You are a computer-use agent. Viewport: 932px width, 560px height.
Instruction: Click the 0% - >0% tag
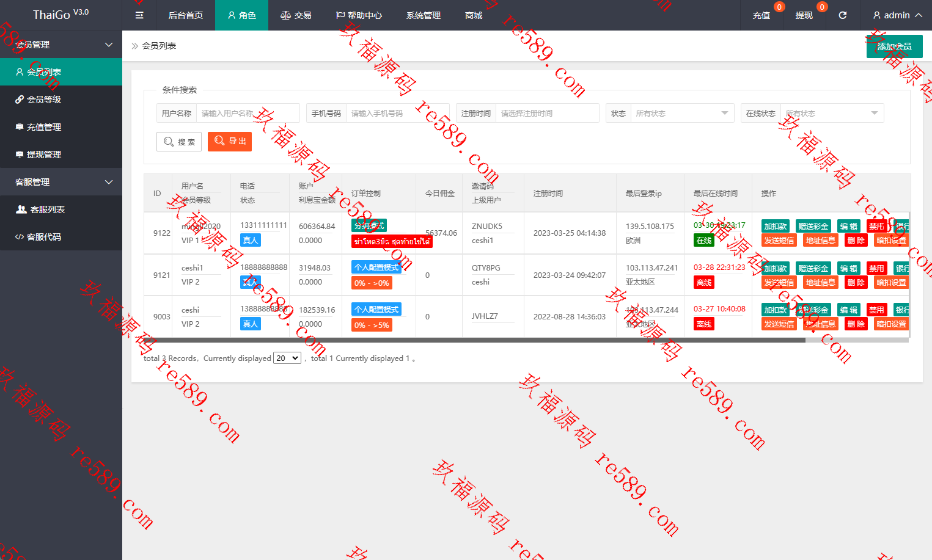click(372, 283)
